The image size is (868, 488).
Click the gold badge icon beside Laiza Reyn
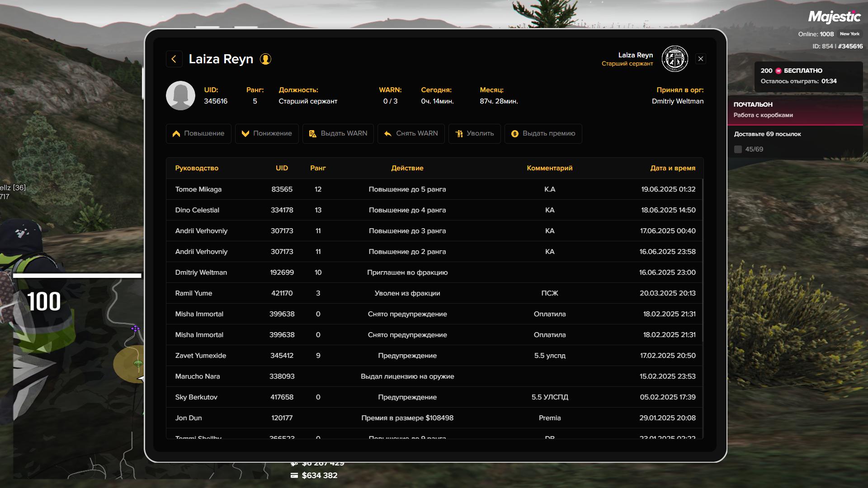click(x=265, y=59)
